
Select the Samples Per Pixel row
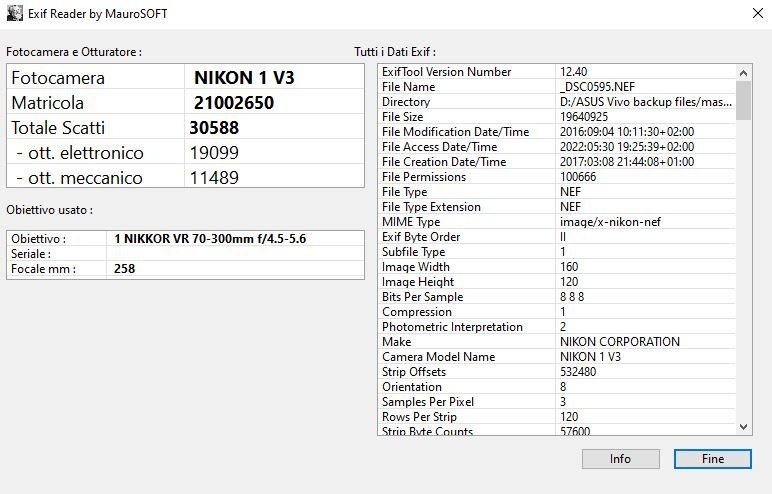click(x=558, y=402)
